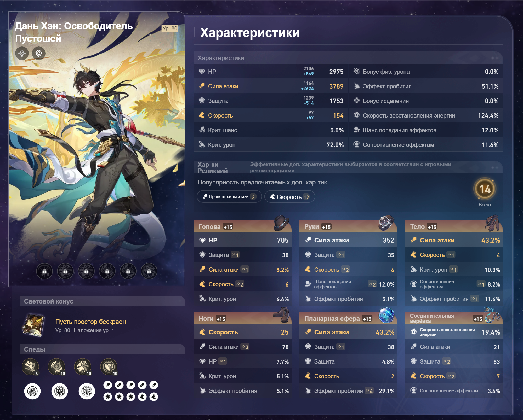Click the Preservation path shield icon under the name
This screenshot has width=523, height=420.
[x=39, y=53]
